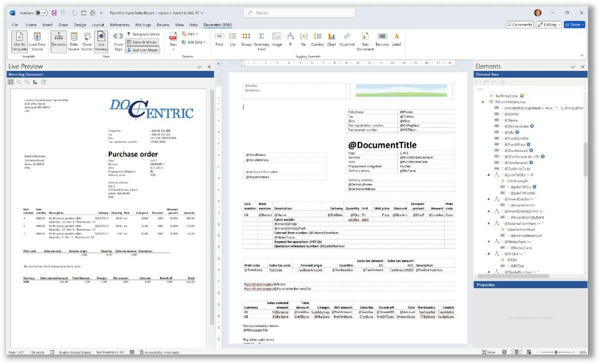Click the Share button

click(574, 24)
